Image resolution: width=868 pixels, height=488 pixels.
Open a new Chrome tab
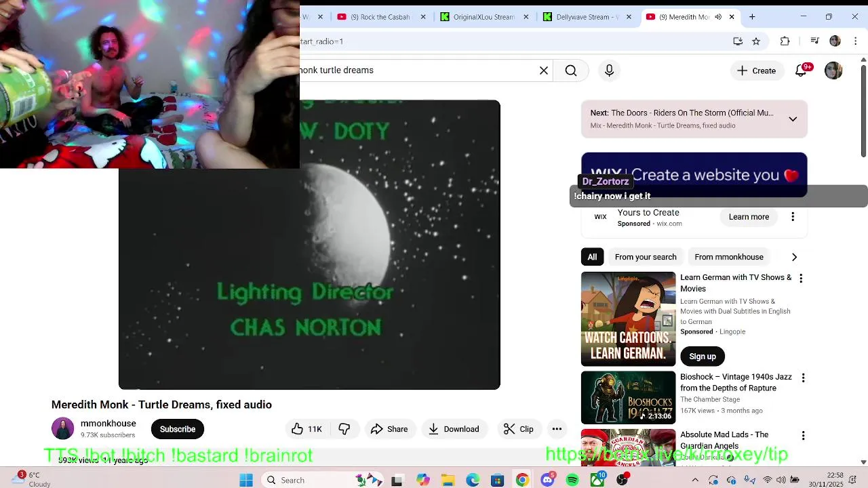(x=752, y=17)
